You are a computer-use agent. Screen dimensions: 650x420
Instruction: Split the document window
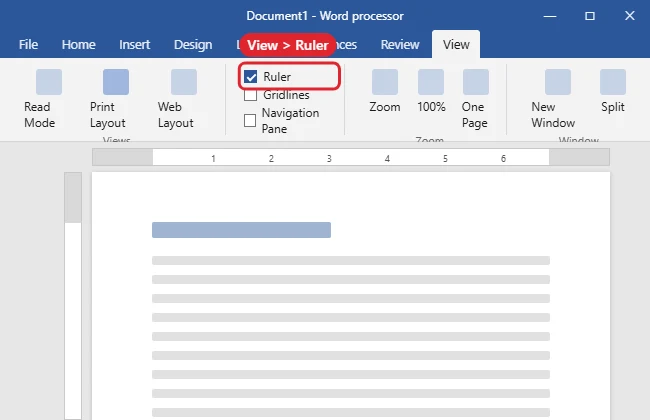click(x=613, y=91)
